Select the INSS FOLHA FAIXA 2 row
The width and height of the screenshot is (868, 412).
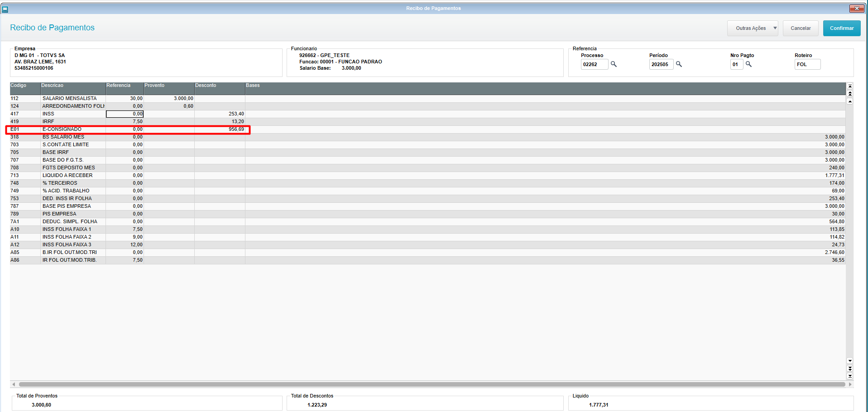(x=427, y=237)
